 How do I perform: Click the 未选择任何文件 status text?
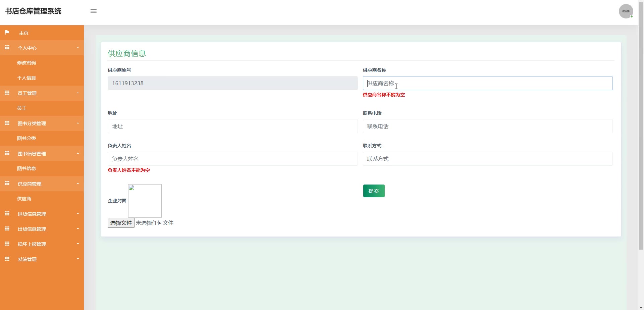tap(155, 223)
